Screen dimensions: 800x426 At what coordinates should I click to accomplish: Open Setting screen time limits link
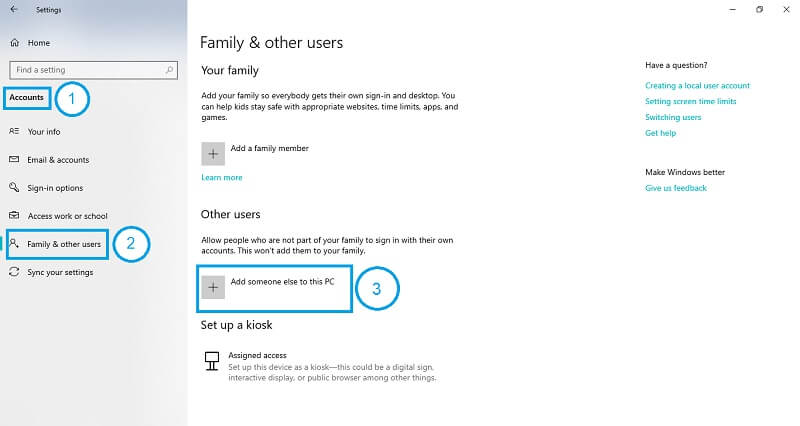pos(690,101)
